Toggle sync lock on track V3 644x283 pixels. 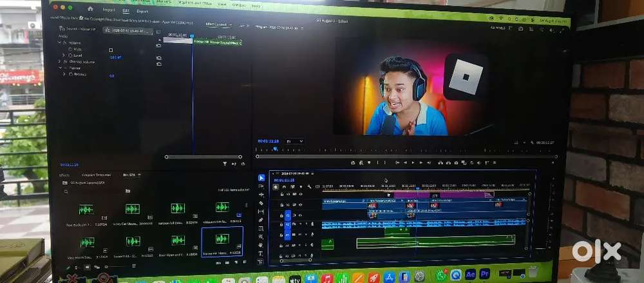tap(294, 194)
